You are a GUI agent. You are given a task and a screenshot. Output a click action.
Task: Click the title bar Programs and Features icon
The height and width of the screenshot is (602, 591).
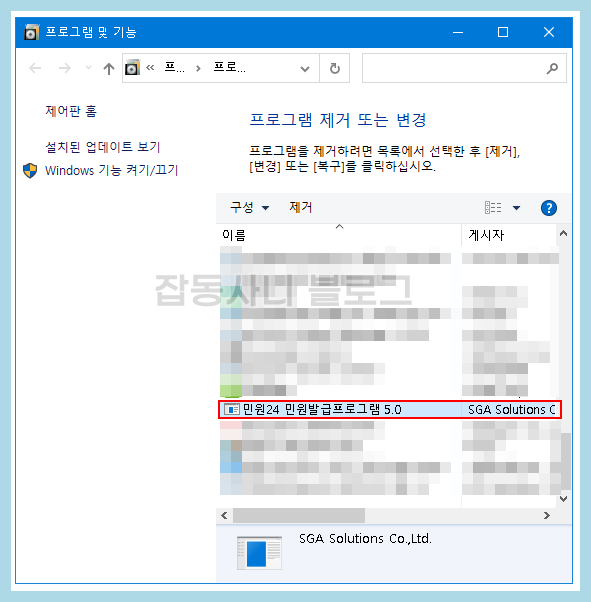point(31,32)
